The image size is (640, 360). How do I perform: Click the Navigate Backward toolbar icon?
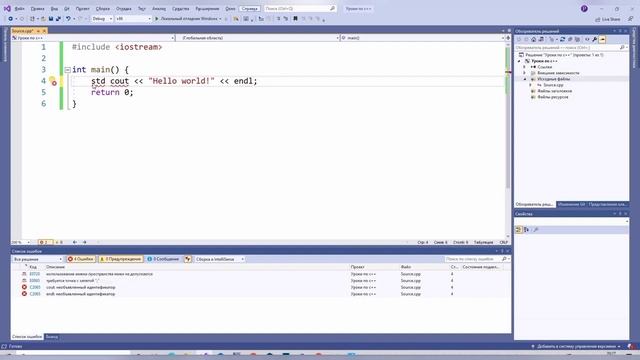point(11,19)
